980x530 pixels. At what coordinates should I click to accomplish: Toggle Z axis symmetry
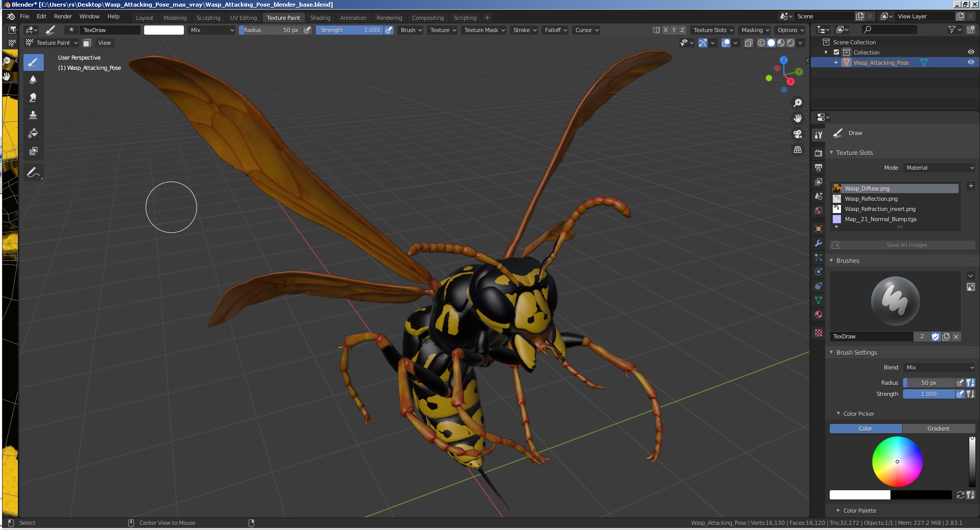(x=683, y=30)
